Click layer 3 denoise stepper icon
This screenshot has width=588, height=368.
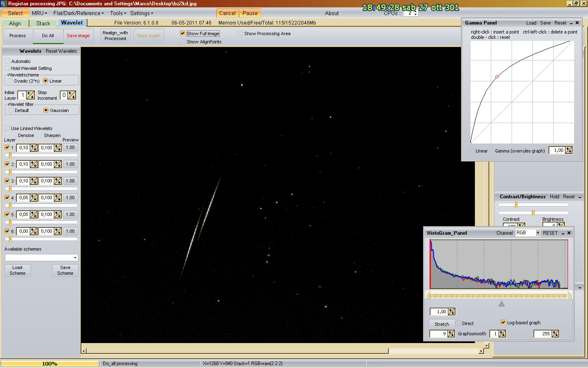tap(33, 181)
